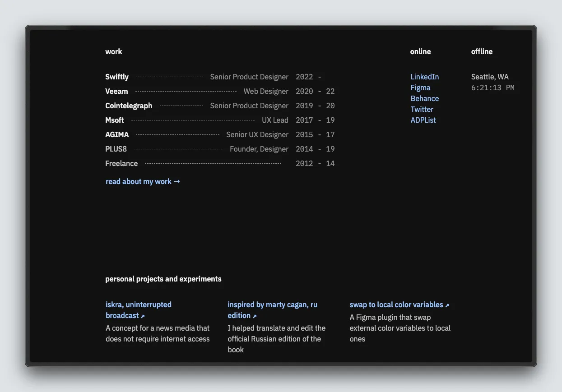Viewport: 562px width, 392px height.
Task: Click the 'UX Lead' role text
Action: pos(275,120)
